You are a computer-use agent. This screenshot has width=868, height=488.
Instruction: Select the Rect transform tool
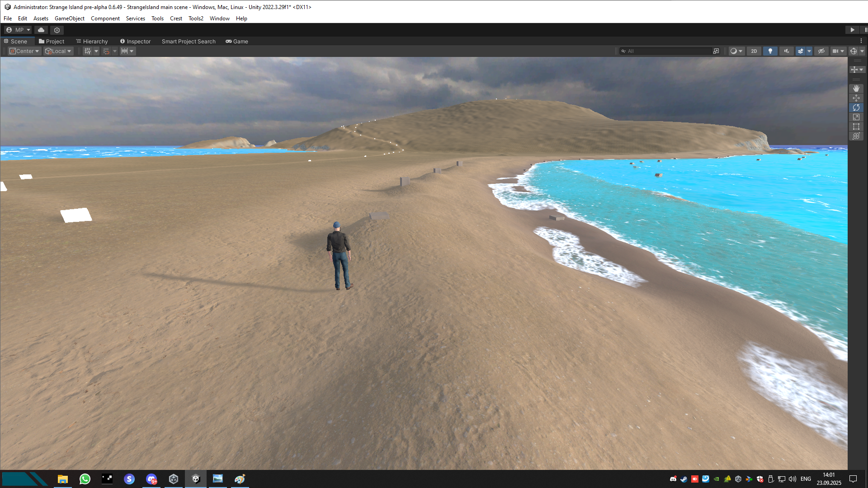click(856, 127)
